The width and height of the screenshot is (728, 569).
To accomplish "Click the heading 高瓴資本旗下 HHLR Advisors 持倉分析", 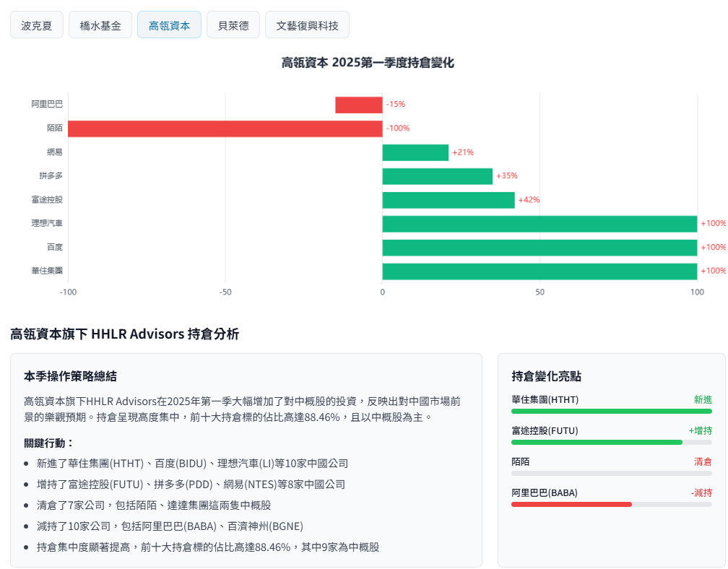I will tap(124, 334).
